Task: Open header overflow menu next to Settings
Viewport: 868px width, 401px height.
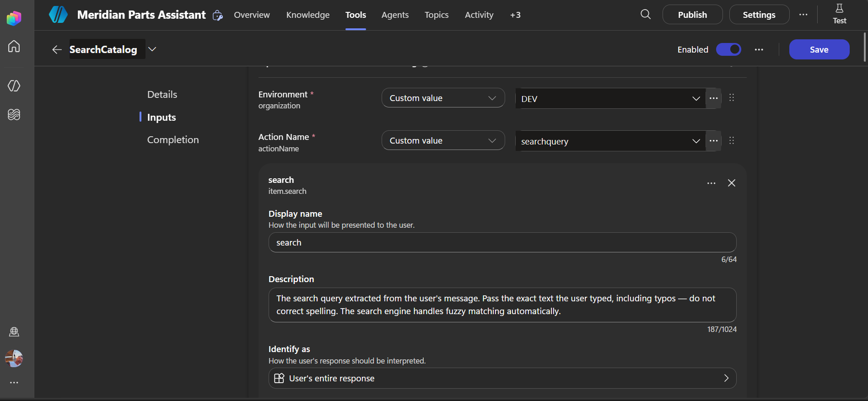Action: point(803,15)
